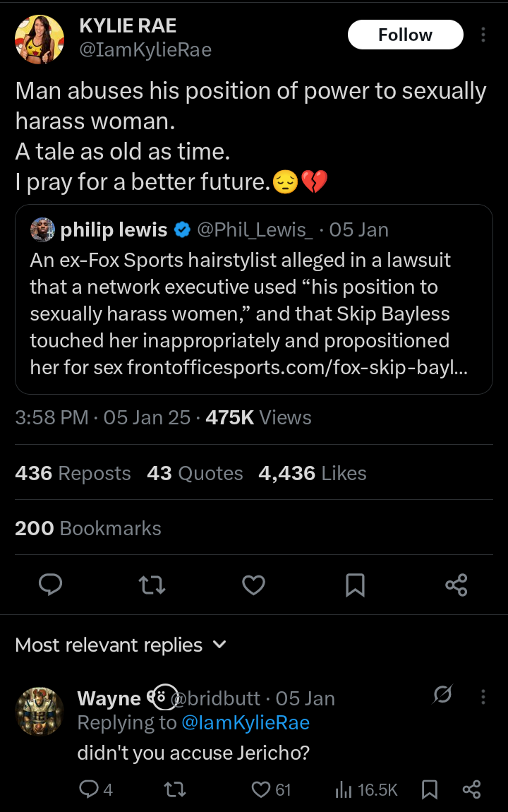The height and width of the screenshot is (812, 508).
Task: Open Kylie Rae's profile picture
Action: click(x=40, y=39)
